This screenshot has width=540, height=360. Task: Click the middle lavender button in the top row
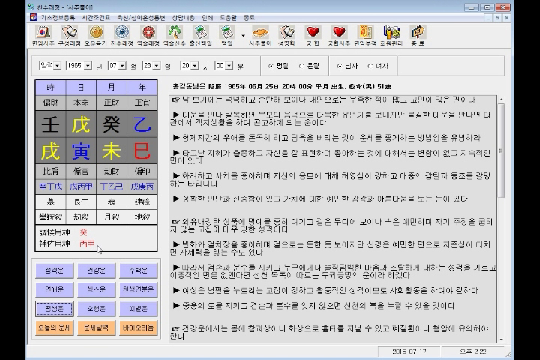tap(96, 271)
